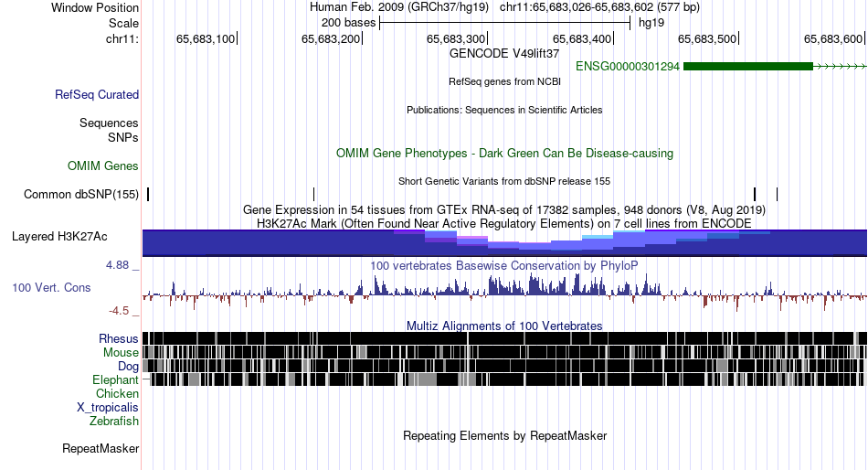Click the H3K27Ac Mark ENCODE title
Image resolution: width=868 pixels, height=470 pixels.
click(504, 223)
